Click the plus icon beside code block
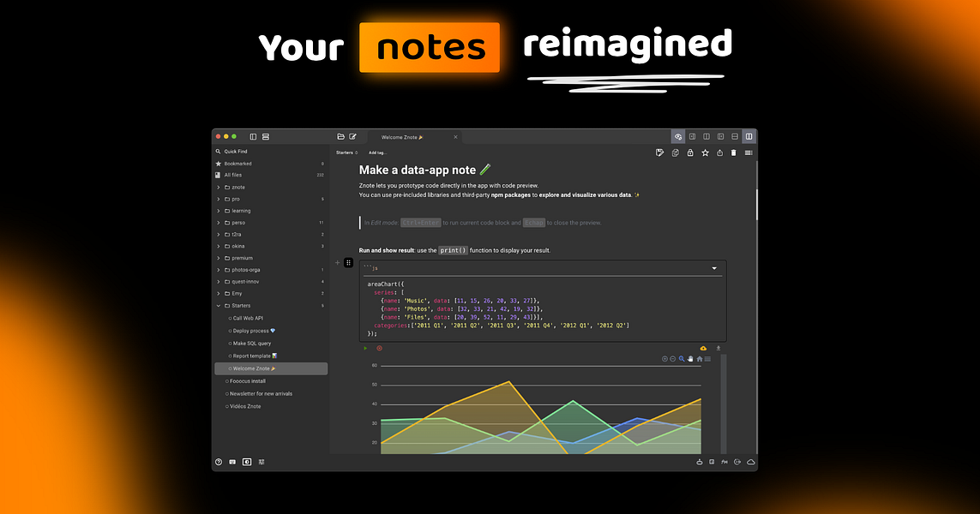980x514 pixels. (x=338, y=263)
